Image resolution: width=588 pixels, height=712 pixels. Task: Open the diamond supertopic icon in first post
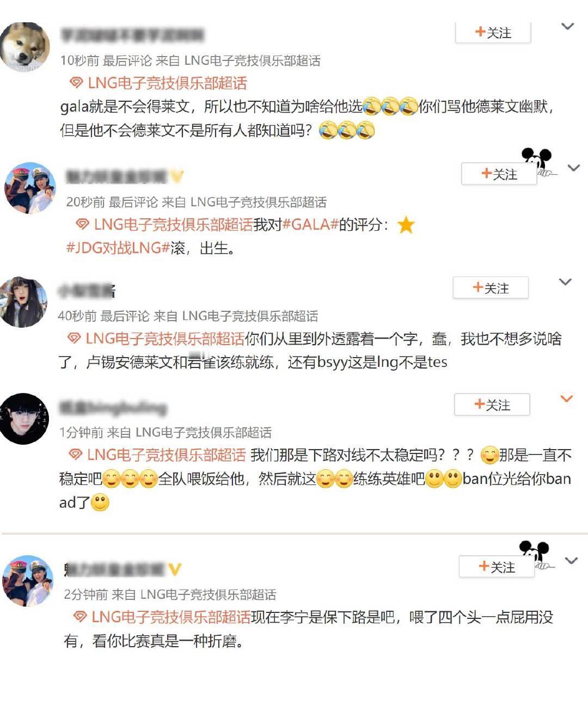click(76, 83)
